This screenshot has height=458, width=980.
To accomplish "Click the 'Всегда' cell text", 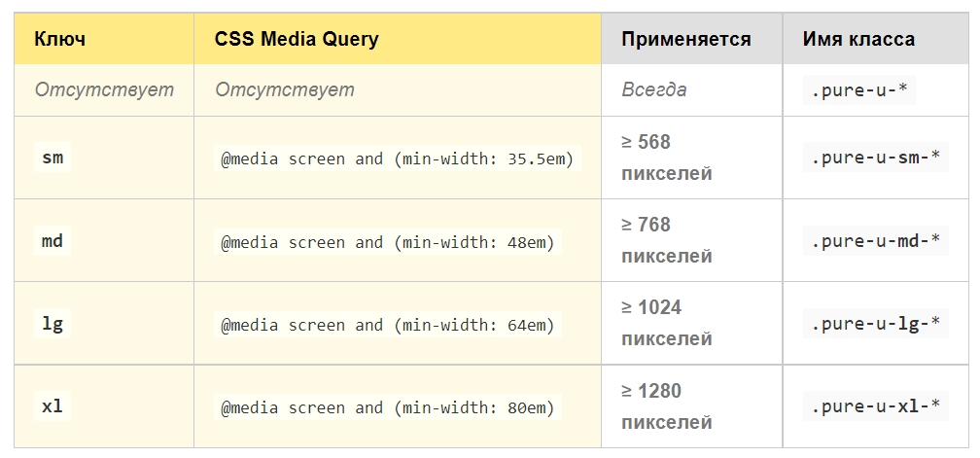I will 653,90.
